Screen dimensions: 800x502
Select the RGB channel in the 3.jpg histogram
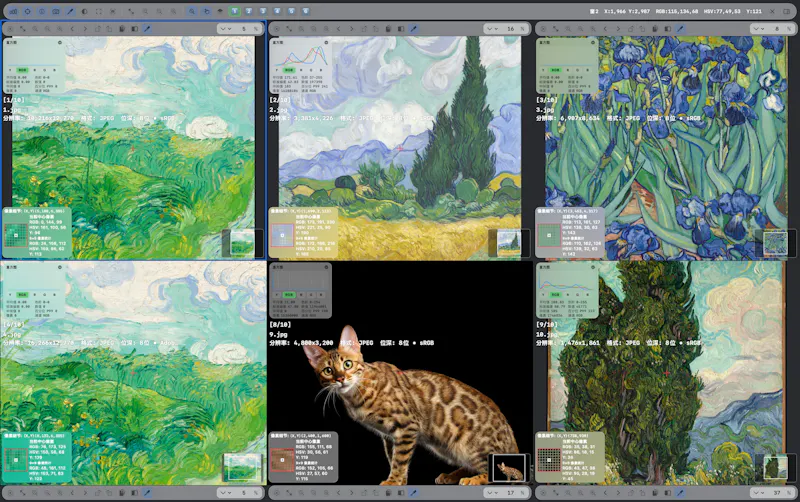pos(555,70)
